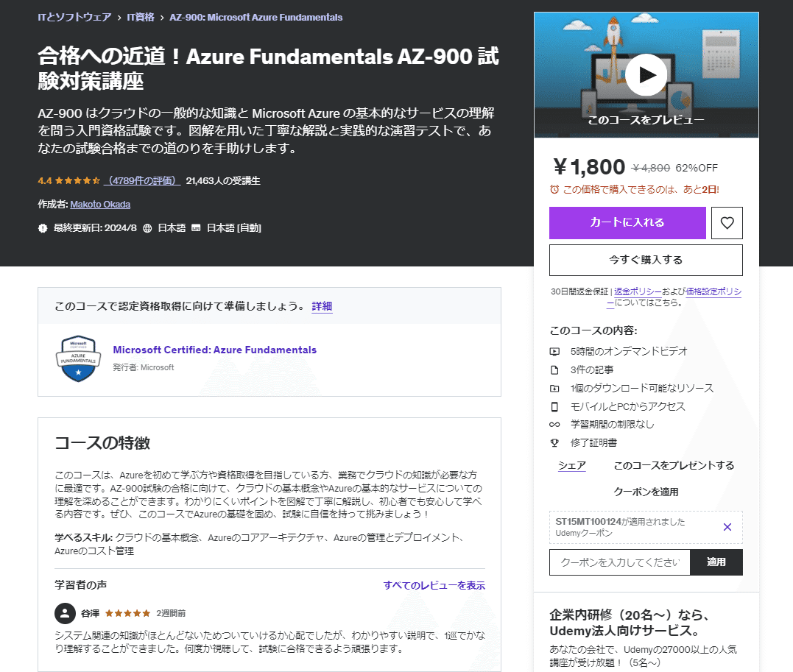Click the article document icon

(x=554, y=370)
